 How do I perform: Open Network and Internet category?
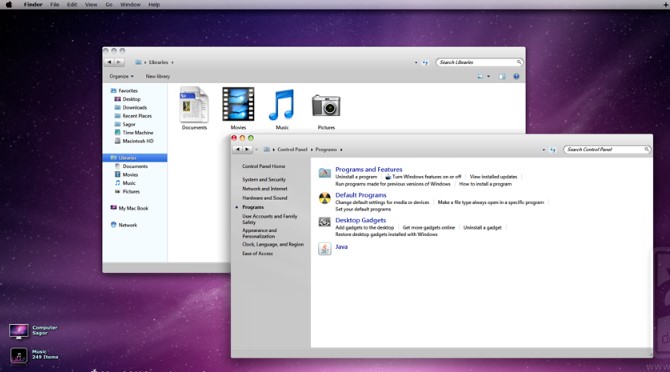click(265, 188)
